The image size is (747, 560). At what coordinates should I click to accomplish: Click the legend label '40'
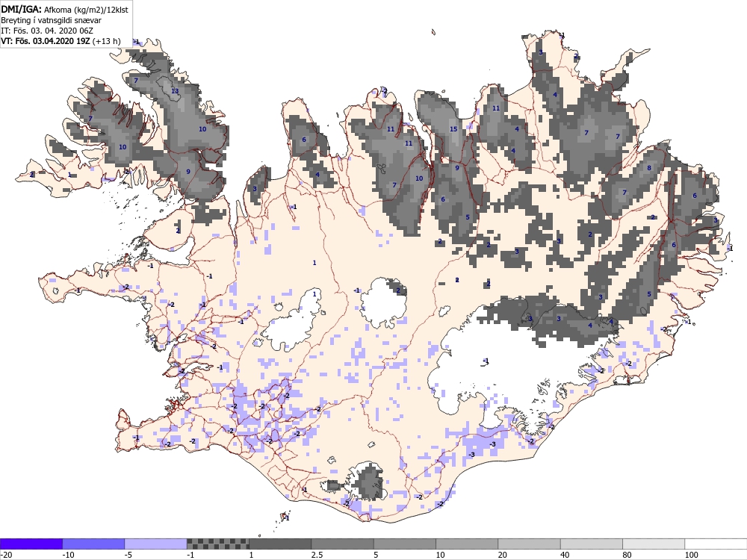[x=565, y=555]
